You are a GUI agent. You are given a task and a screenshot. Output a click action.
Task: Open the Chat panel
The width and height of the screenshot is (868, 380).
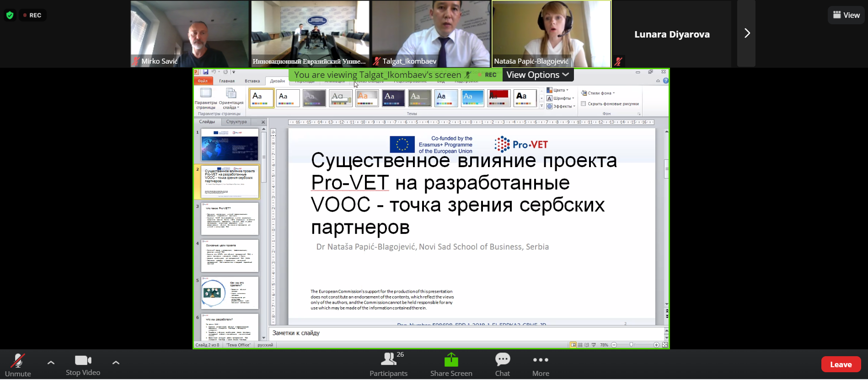[x=502, y=365]
